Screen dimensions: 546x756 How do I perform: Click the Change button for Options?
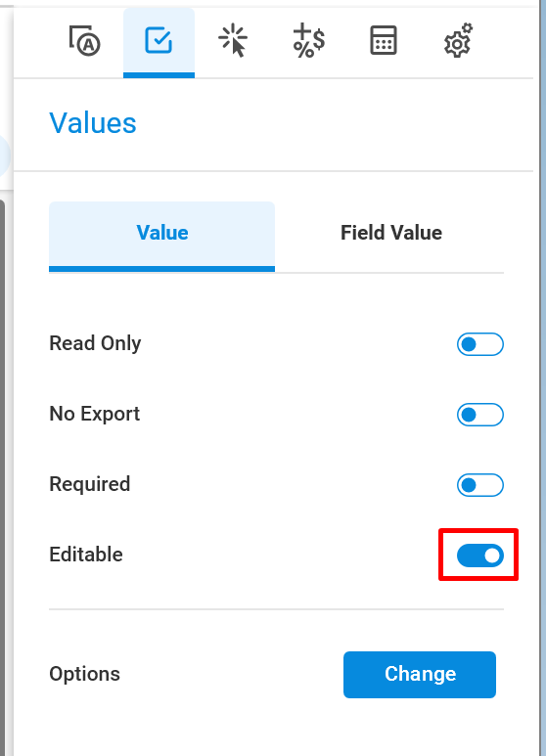click(420, 675)
